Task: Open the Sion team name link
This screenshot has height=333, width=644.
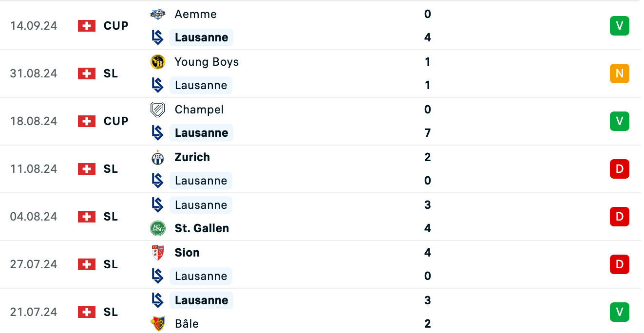Action: click(187, 253)
